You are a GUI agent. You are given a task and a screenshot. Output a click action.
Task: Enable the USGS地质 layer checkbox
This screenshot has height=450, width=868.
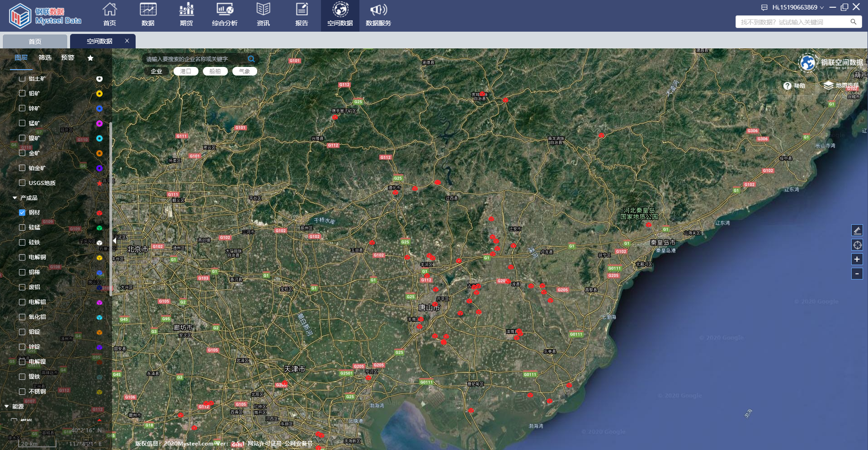point(22,183)
